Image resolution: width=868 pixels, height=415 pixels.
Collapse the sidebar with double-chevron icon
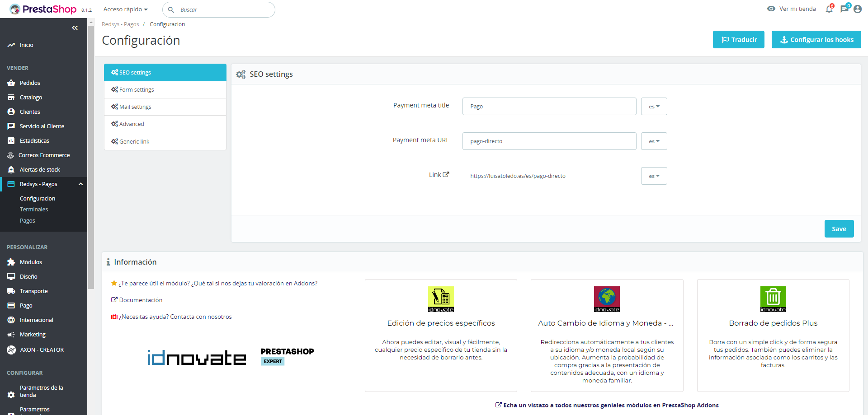[x=75, y=28]
